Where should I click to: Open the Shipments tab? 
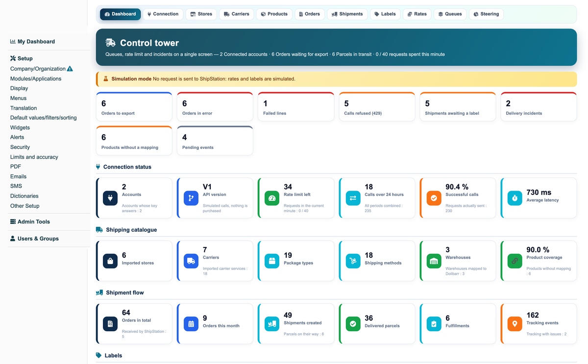click(x=347, y=14)
